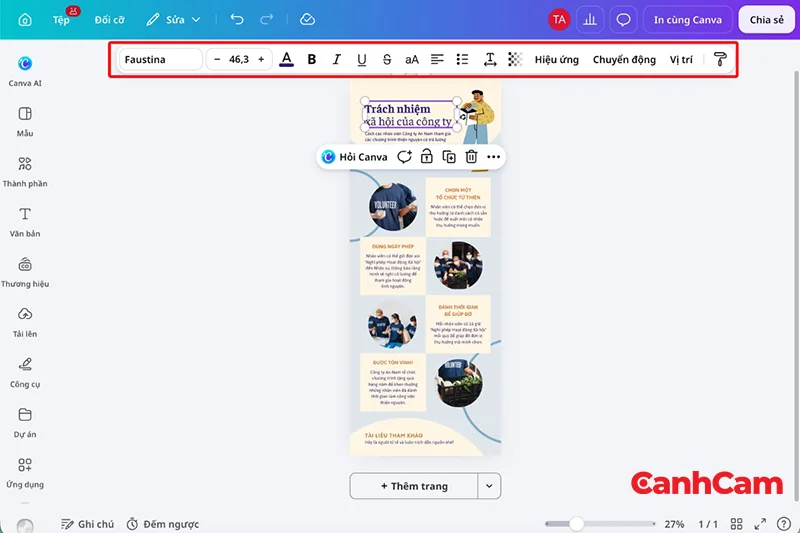Click the 27% zoom level
The image size is (800, 533).
[674, 524]
